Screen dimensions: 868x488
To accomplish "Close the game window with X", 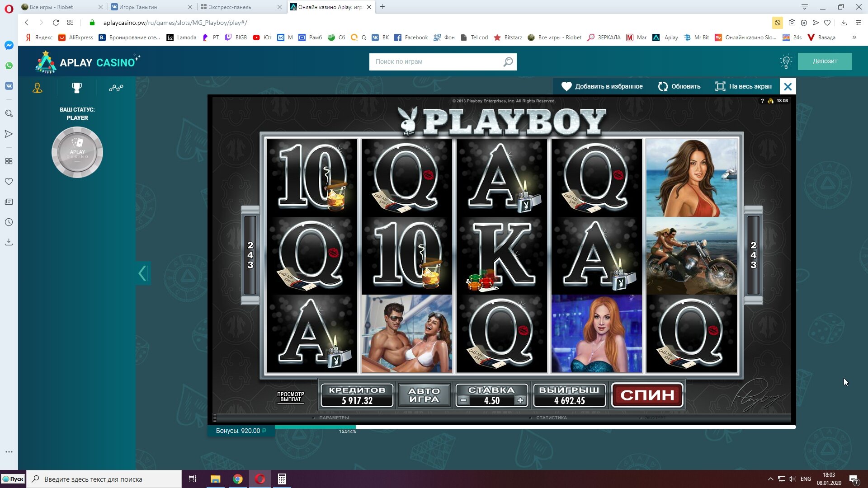I will click(x=788, y=86).
